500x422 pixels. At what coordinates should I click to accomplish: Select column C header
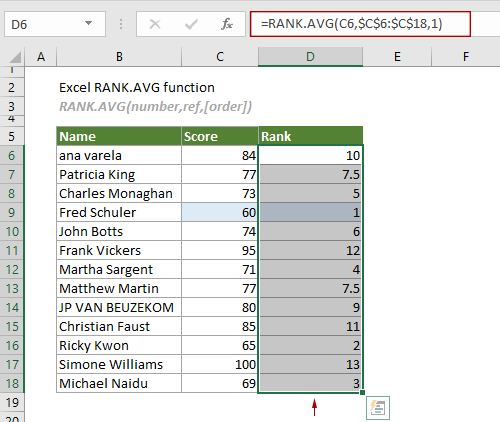click(x=220, y=57)
